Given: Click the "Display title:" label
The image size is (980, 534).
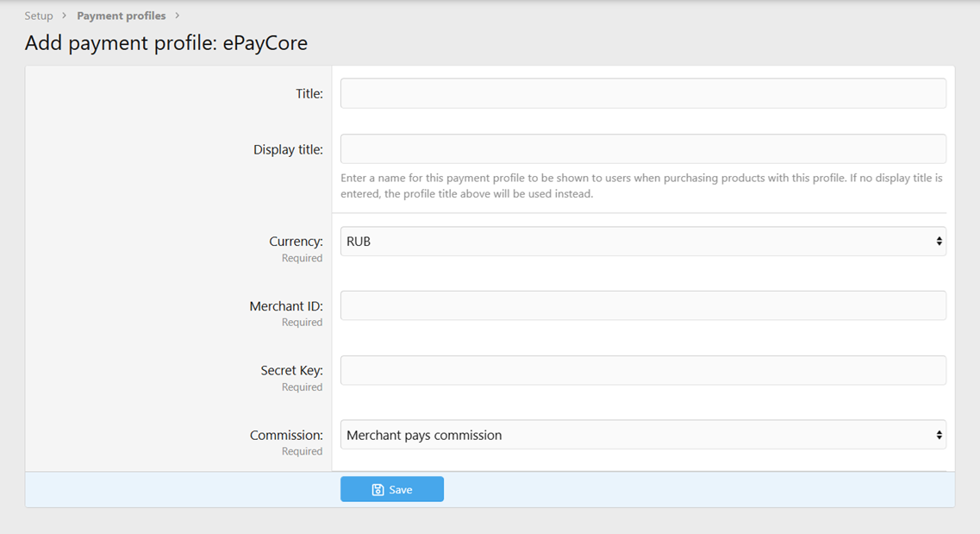Looking at the screenshot, I should tap(288, 149).
